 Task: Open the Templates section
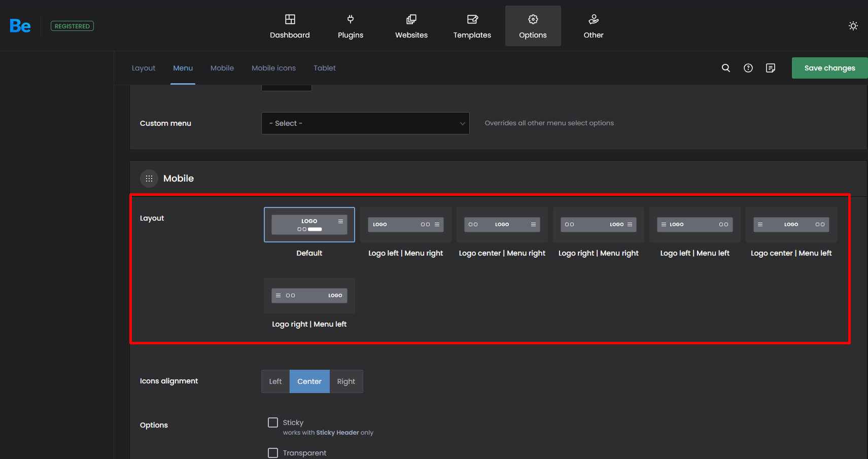pos(472,26)
